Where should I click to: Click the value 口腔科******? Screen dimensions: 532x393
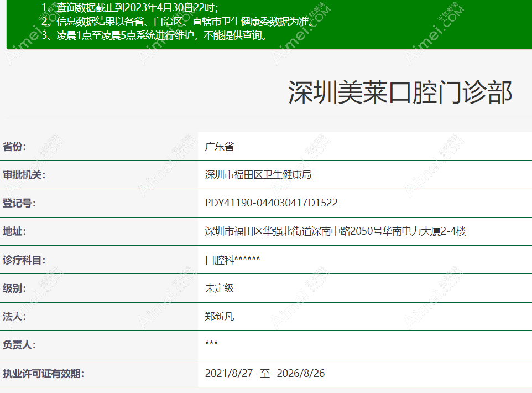(233, 260)
